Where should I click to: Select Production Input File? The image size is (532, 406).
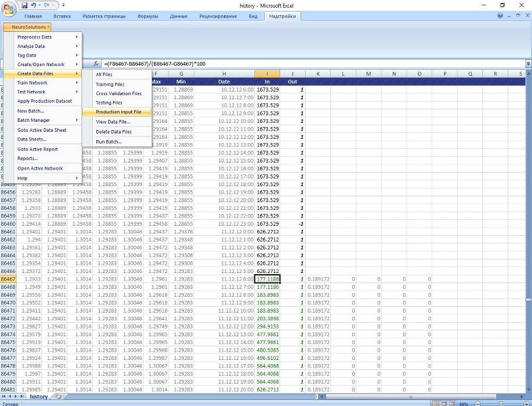(118, 112)
